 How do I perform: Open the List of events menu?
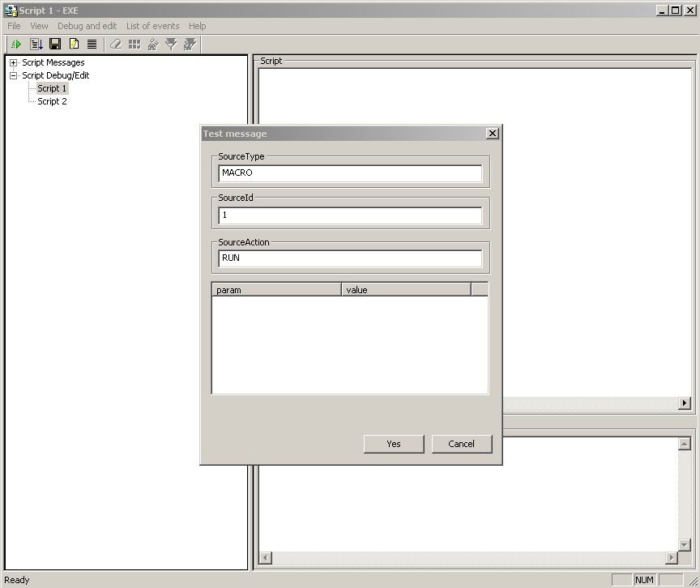point(152,26)
